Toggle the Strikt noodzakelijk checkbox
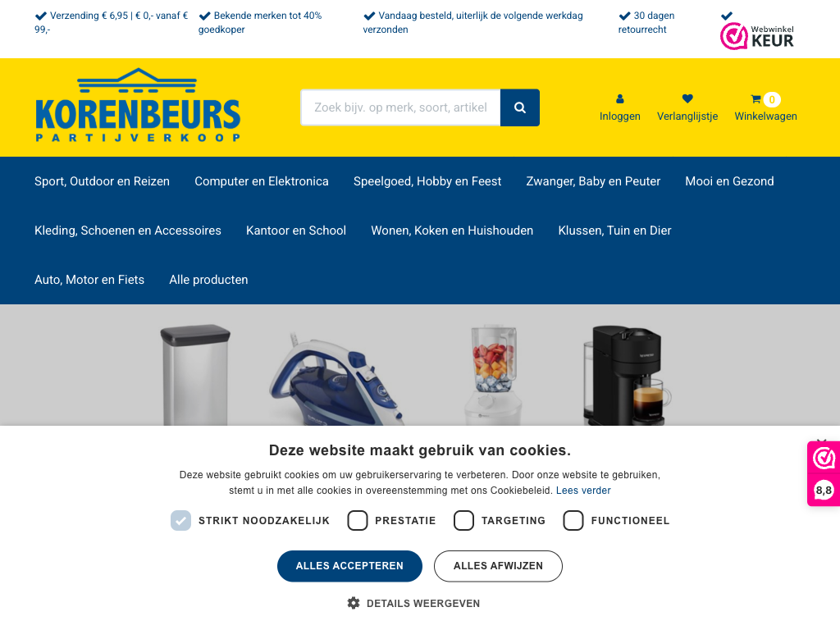Image resolution: width=840 pixels, height=630 pixels. coord(180,520)
